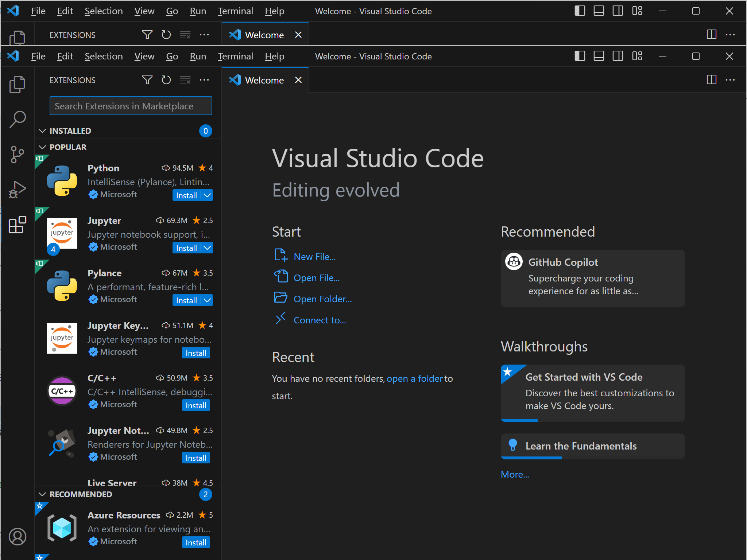Open the Explorer view in front activity bar
Screen dimensions: 747x560
(x=17, y=85)
